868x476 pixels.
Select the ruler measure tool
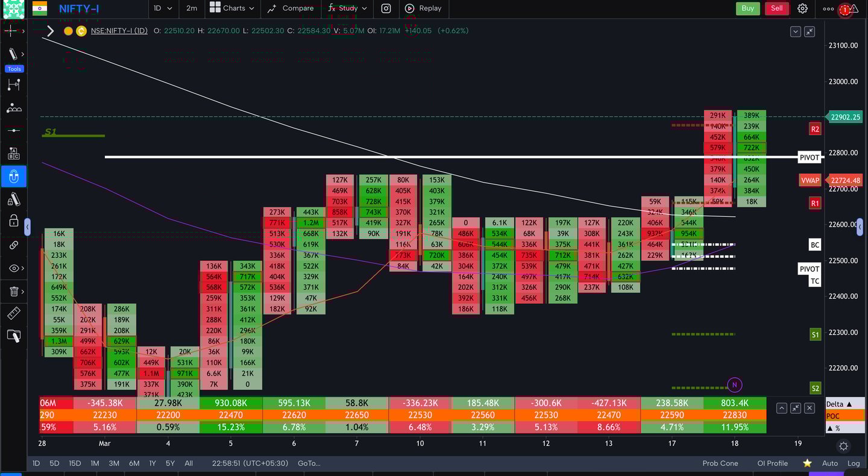[x=13, y=313]
